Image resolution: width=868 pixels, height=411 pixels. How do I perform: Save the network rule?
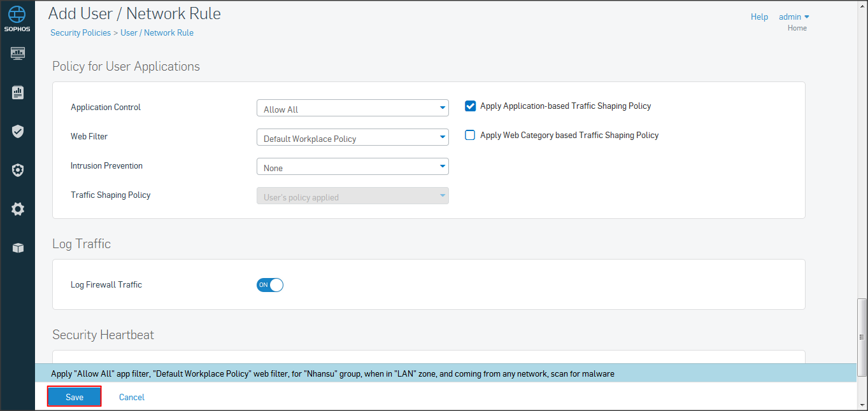(75, 397)
